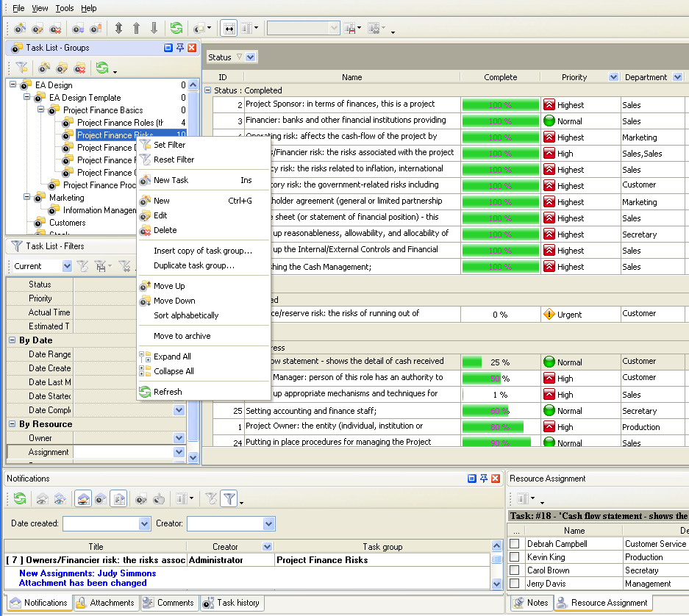Click the new task icon in main toolbar
Image resolution: width=689 pixels, height=616 pixels.
click(x=20, y=29)
